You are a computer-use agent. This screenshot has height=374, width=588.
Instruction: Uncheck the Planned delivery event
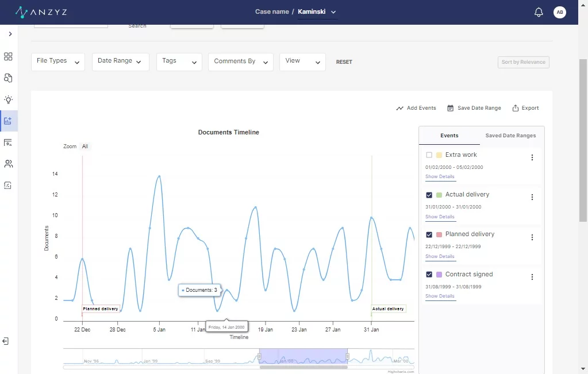point(429,234)
